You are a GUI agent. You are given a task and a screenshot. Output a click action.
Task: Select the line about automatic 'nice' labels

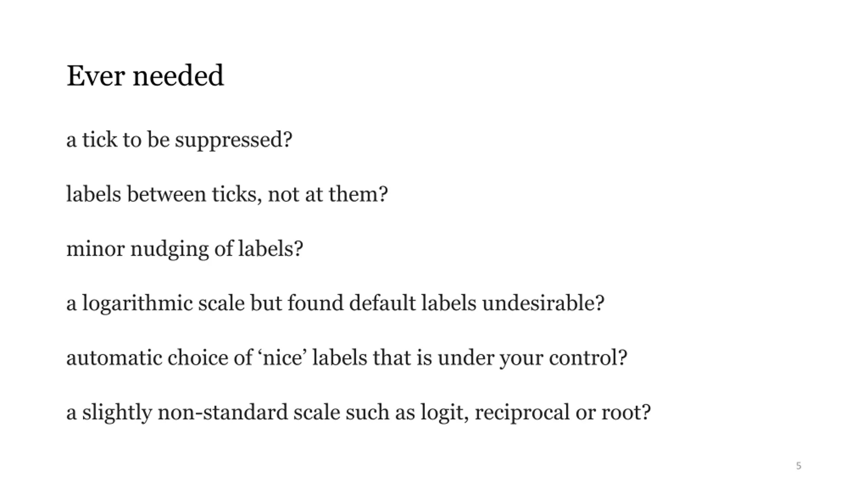coord(347,358)
